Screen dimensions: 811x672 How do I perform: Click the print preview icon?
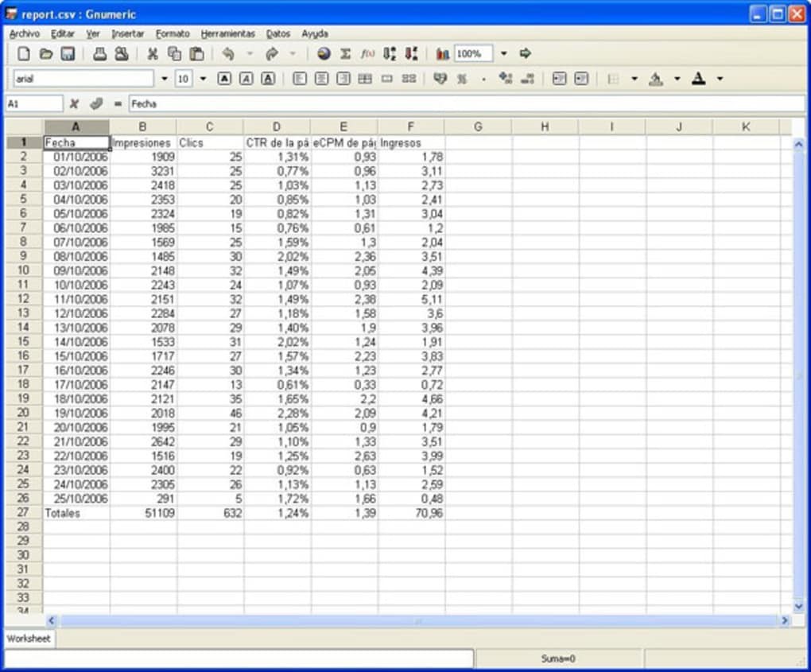pos(121,54)
